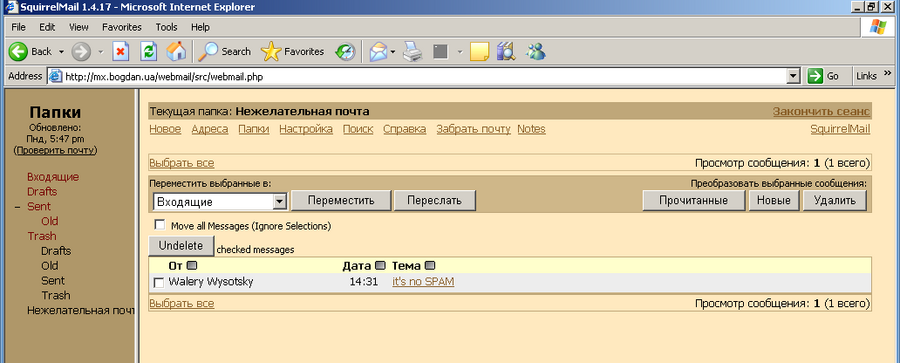Image resolution: width=900 pixels, height=363 pixels.
Task: Open Настройка link
Action: click(x=306, y=129)
